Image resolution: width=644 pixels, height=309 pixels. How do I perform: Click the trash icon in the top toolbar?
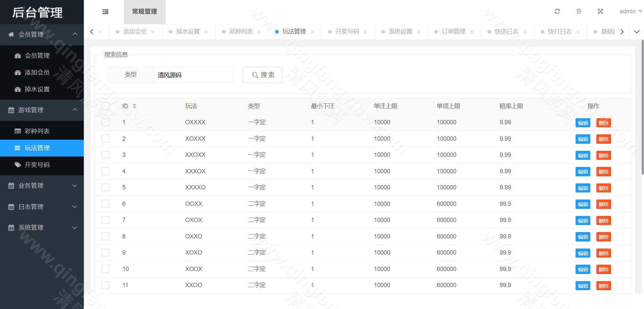point(579,11)
